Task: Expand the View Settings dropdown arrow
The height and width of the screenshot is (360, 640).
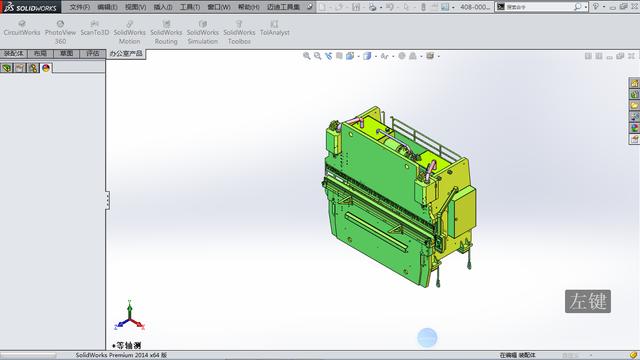Action: (438, 56)
